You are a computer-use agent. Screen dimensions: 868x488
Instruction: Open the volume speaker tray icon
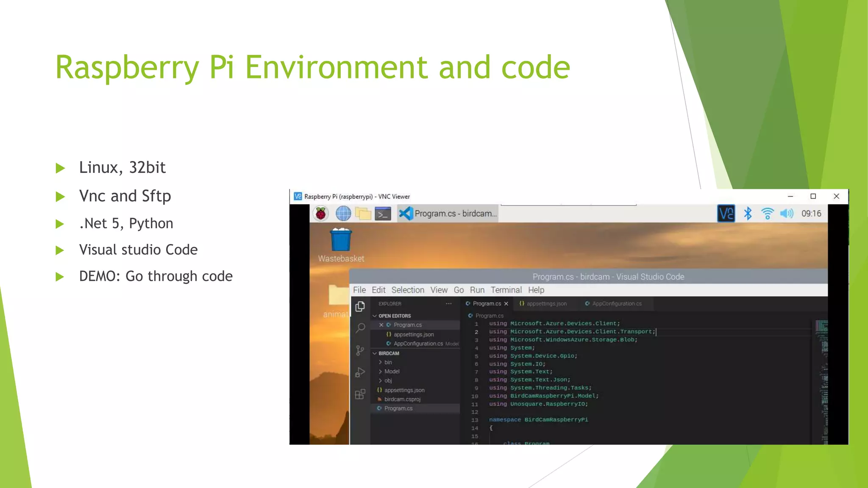787,213
